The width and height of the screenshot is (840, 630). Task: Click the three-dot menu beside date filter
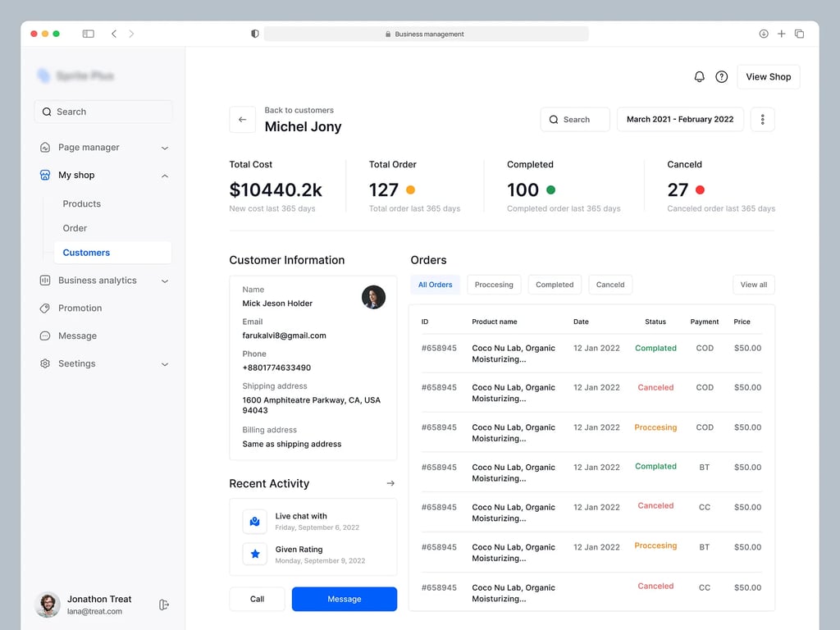point(762,119)
